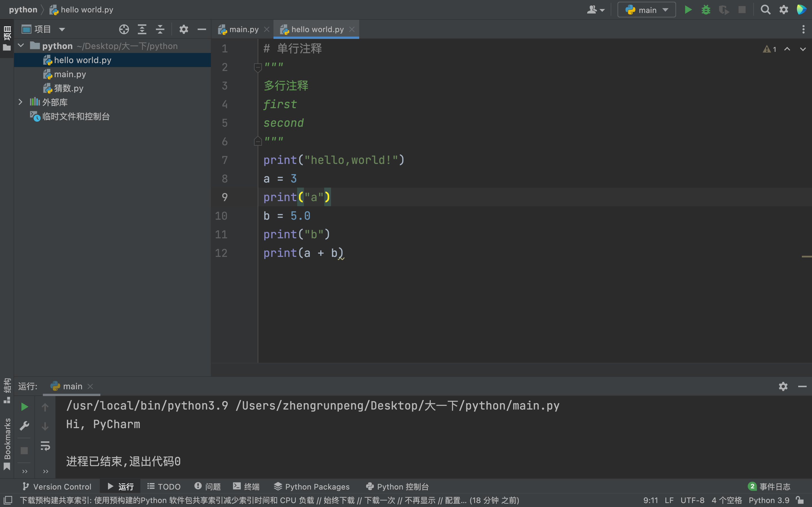Toggle the read-only lock icon in status bar
This screenshot has width=812, height=507.
point(800,500)
